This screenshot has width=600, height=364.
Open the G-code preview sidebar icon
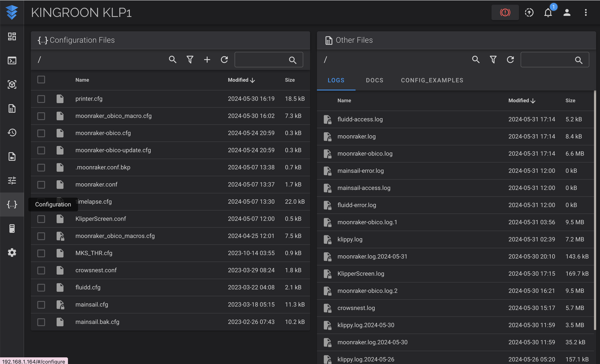click(x=12, y=84)
